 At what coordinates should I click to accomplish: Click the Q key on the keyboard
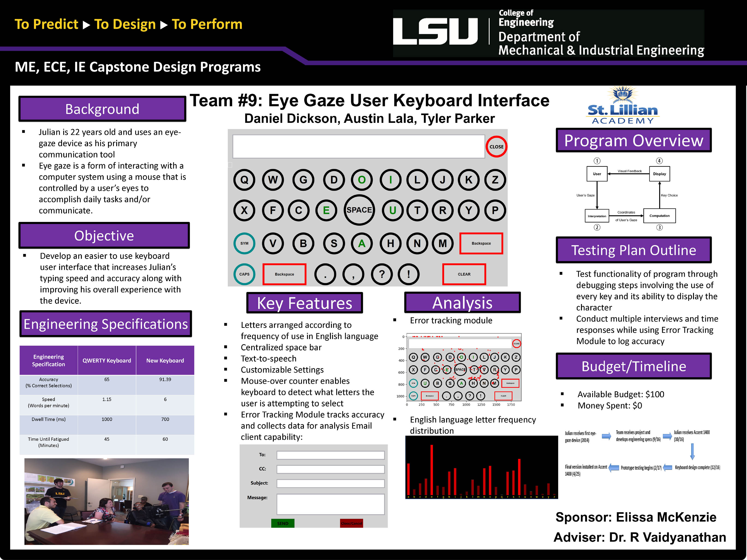(244, 180)
